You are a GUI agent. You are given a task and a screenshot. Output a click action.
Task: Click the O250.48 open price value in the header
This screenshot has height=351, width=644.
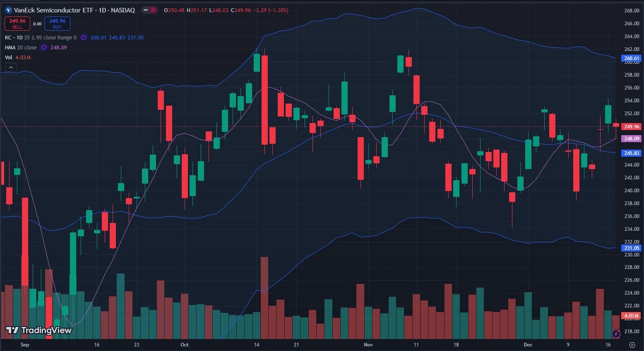coord(174,10)
